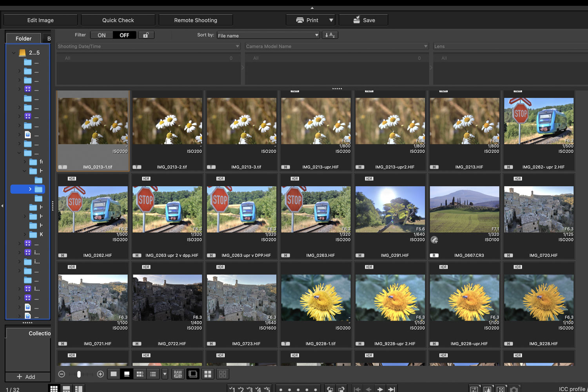Screen dimensions: 588x392
Task: Open the Sort by File name dropdown
Action: tap(268, 35)
